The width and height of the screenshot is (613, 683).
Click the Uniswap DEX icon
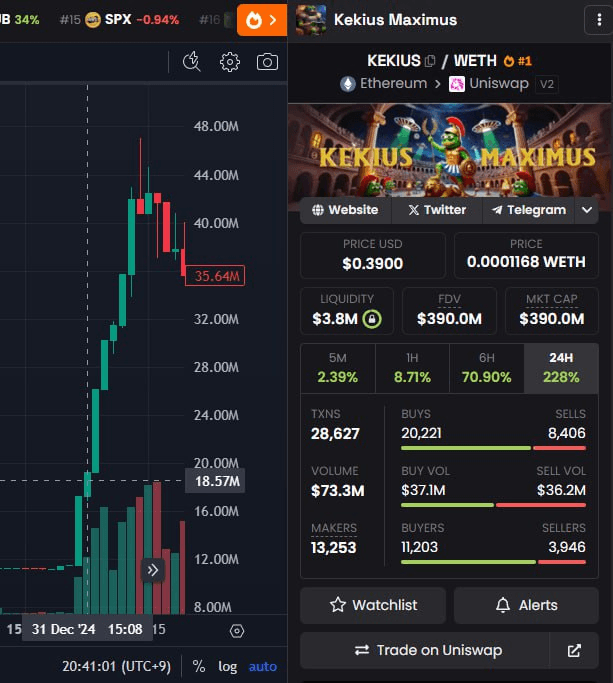coord(457,84)
